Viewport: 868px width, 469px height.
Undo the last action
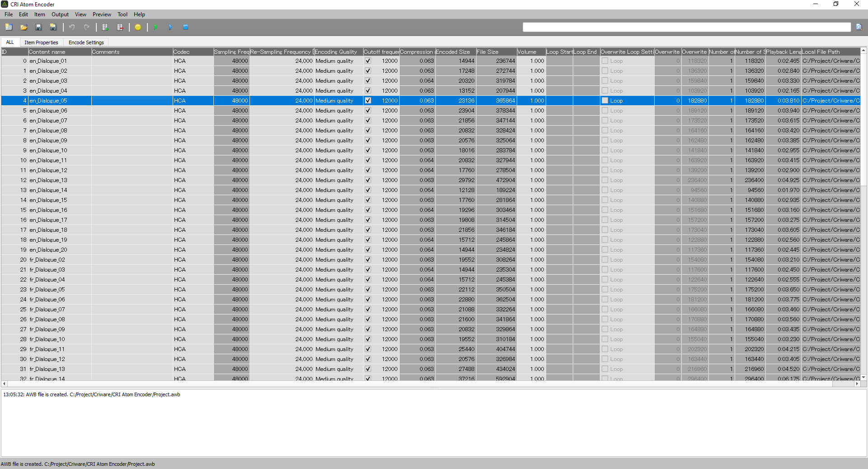coord(72,27)
